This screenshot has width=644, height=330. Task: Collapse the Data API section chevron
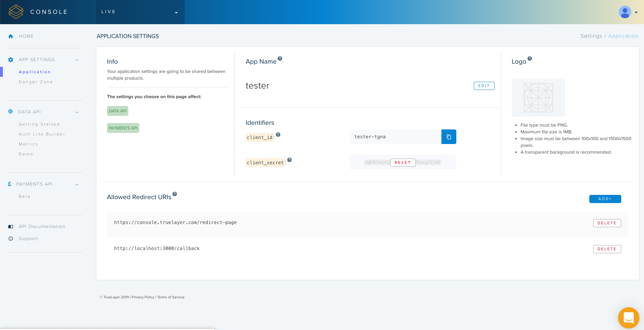77,112
